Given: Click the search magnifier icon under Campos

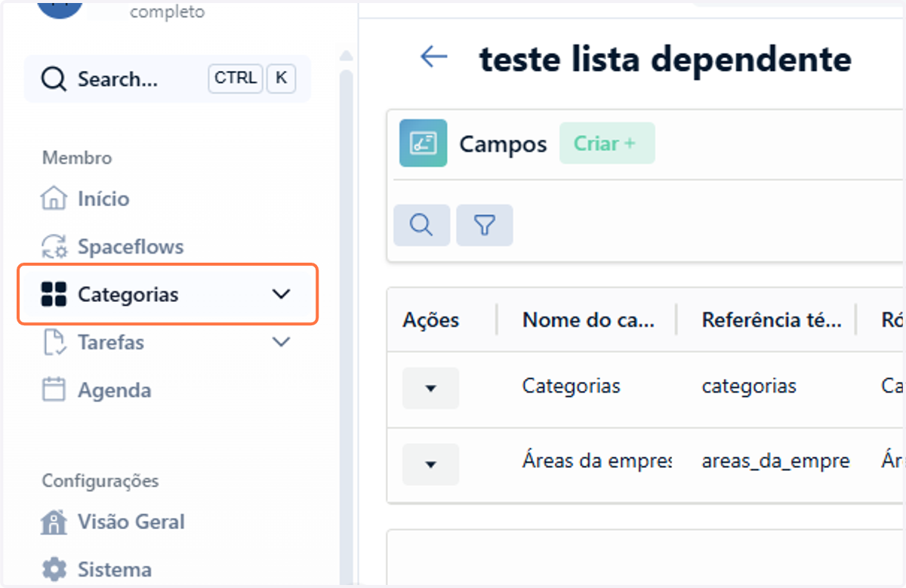Looking at the screenshot, I should click(421, 225).
